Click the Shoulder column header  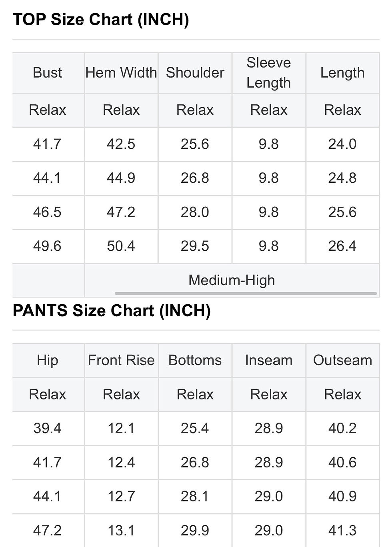pyautogui.click(x=195, y=73)
